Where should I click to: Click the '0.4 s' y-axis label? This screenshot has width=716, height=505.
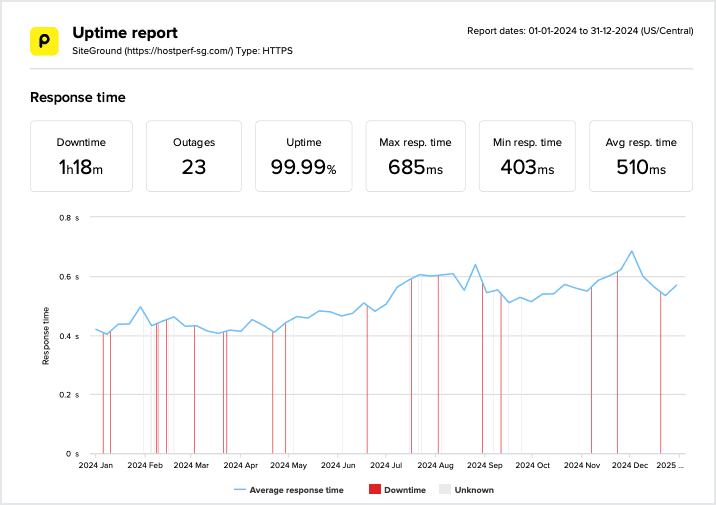pos(69,337)
